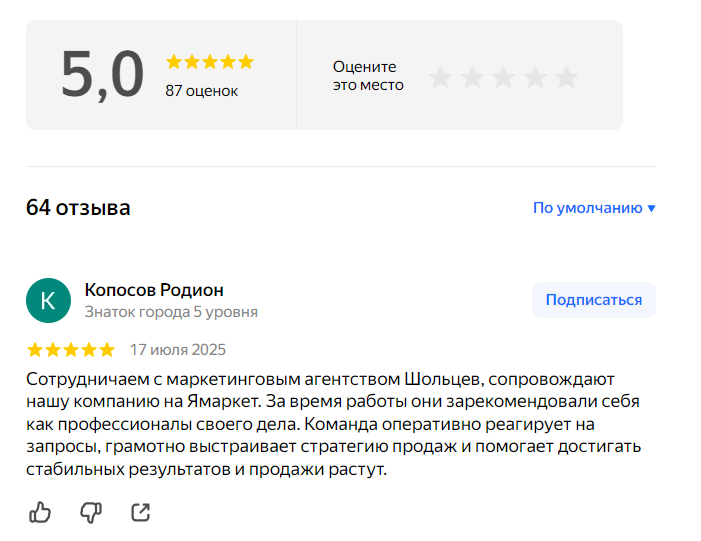Click the thumbs up like icon
Viewport: 701px width, 541px height.
pos(40,513)
